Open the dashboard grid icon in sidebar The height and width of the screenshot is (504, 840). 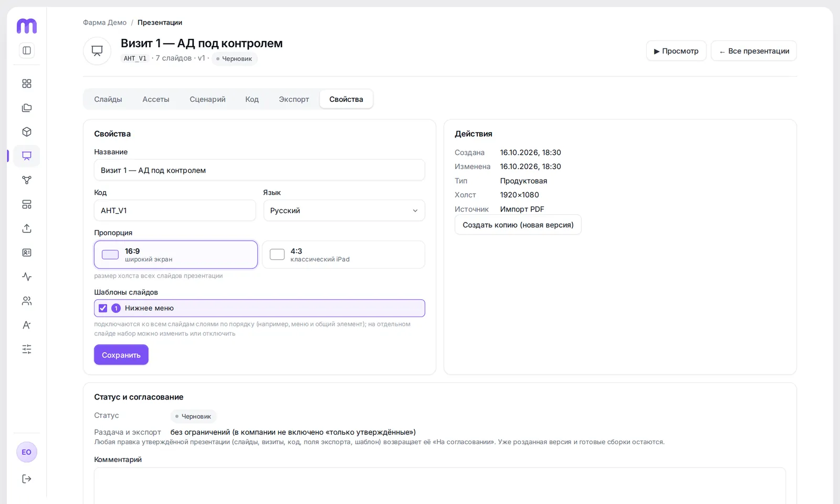click(27, 83)
